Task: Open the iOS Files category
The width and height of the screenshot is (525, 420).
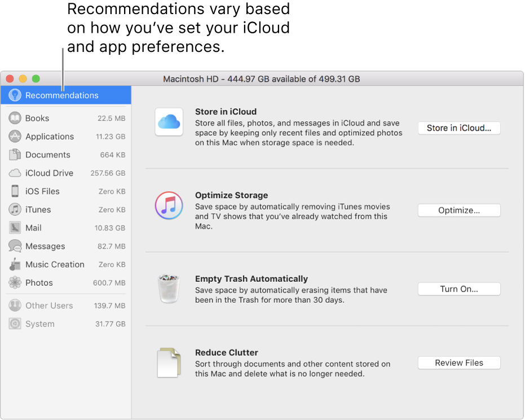Action: 42,192
